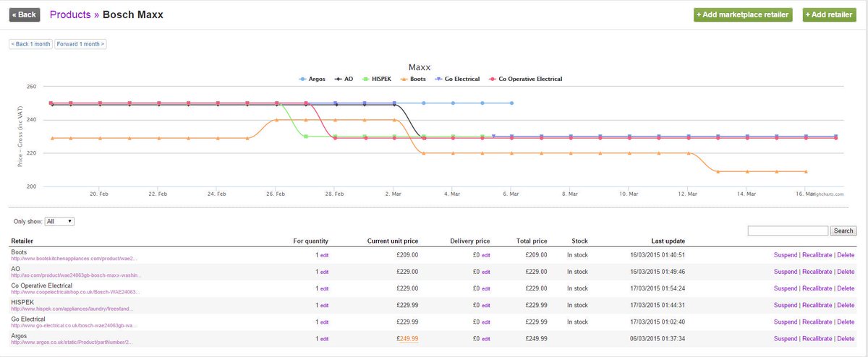Recalibrate the Go Electrical retailer
Screen dimensions: 868x357
click(x=817, y=322)
